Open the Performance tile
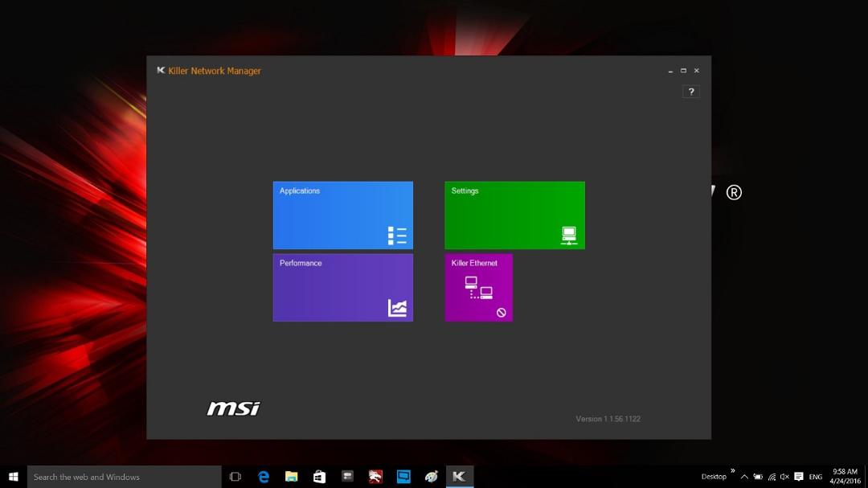Image resolution: width=868 pixels, height=488 pixels. pos(342,288)
